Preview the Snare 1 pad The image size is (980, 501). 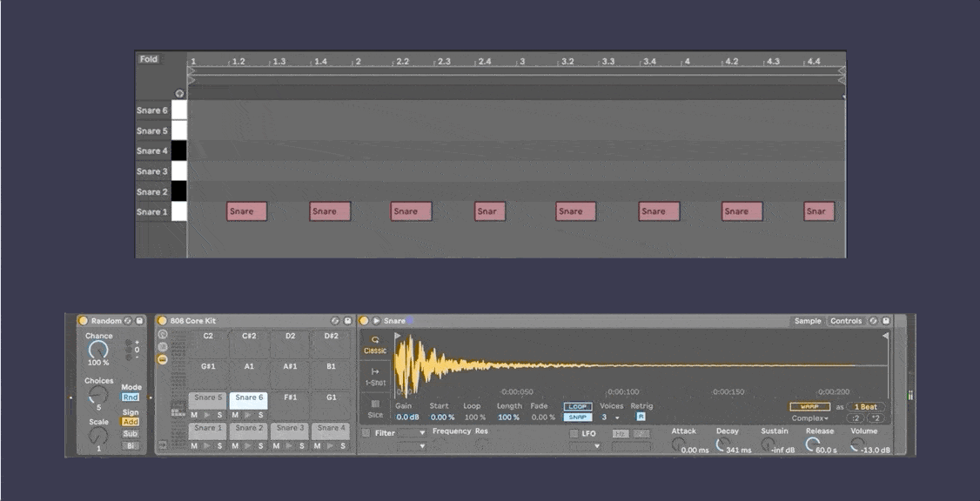pyautogui.click(x=207, y=445)
